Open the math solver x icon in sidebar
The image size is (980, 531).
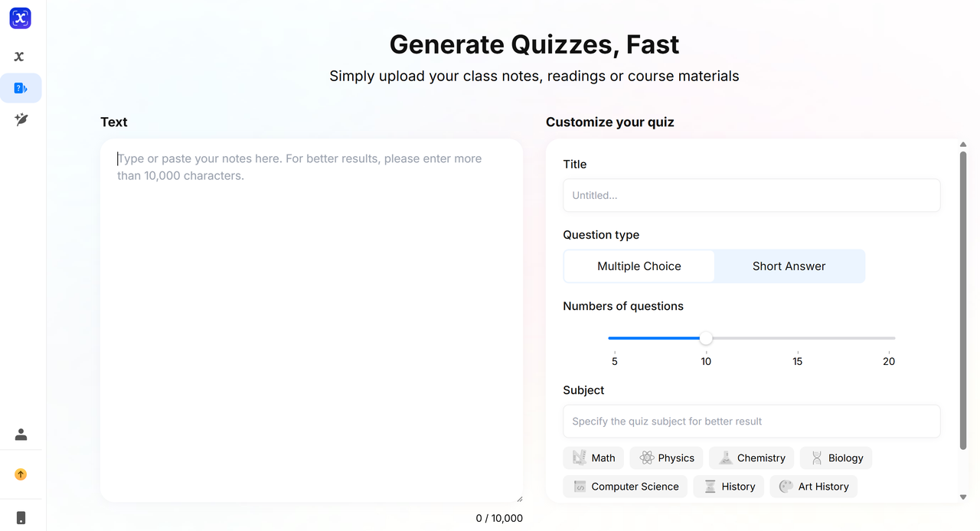coord(20,57)
